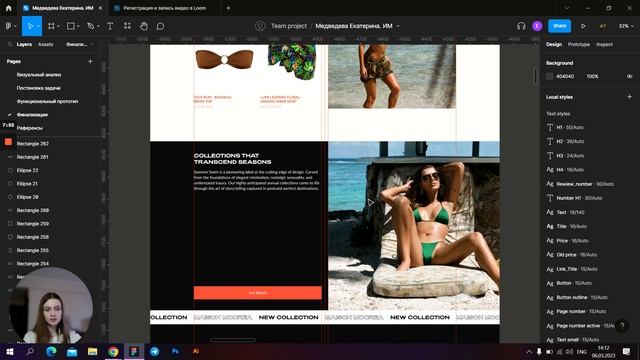
Task: Open Google Chrome from the taskbar
Action: 113,351
